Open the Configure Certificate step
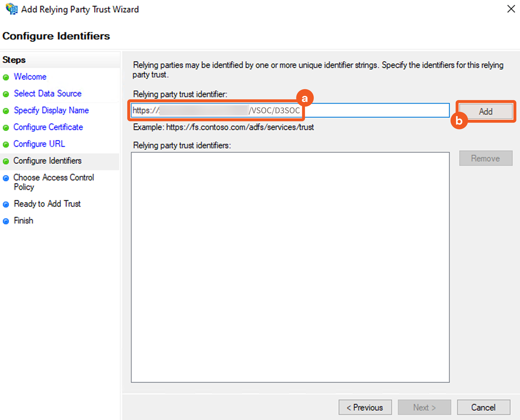Image resolution: width=520 pixels, height=420 pixels. (48, 127)
